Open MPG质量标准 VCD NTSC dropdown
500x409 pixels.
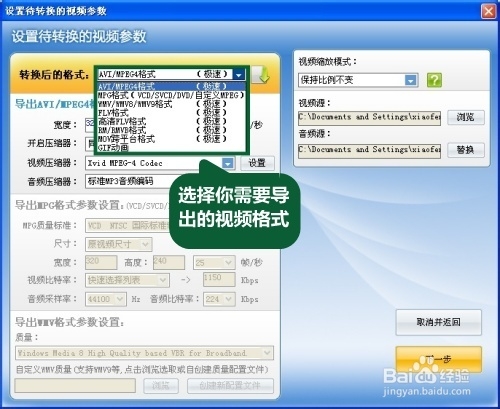click(128, 226)
